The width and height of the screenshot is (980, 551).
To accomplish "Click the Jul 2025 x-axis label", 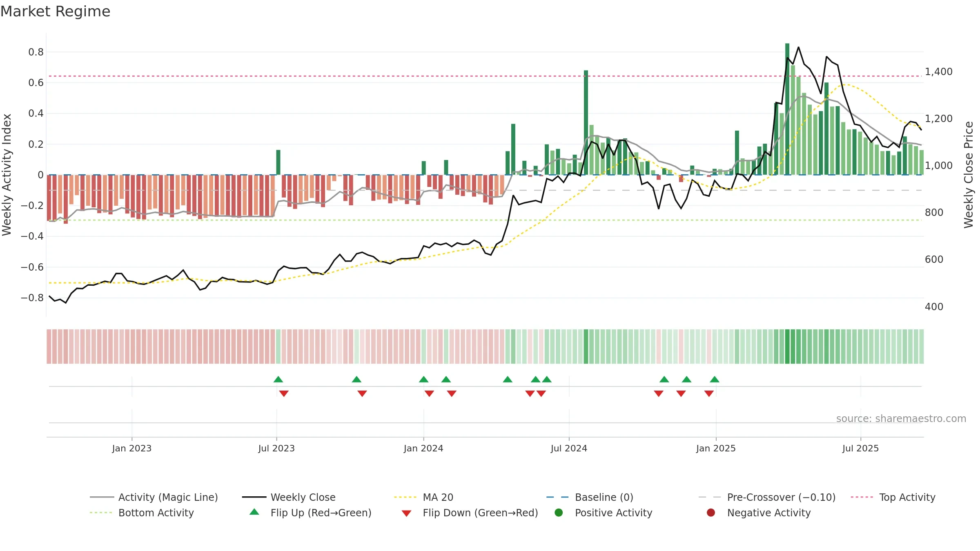I will [x=860, y=448].
